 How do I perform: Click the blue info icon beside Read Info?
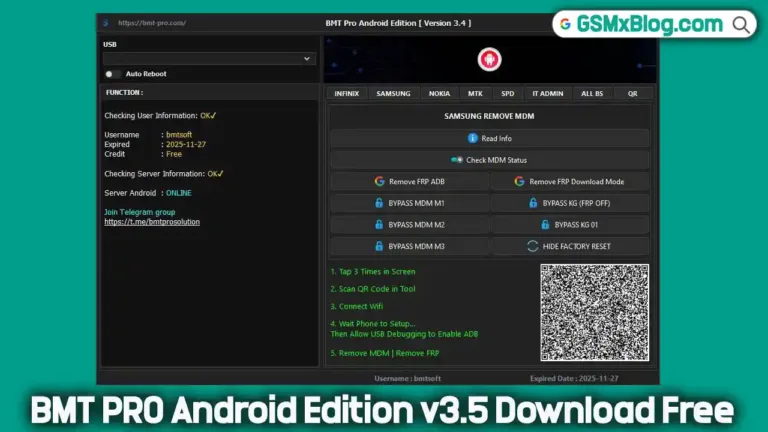click(x=472, y=138)
